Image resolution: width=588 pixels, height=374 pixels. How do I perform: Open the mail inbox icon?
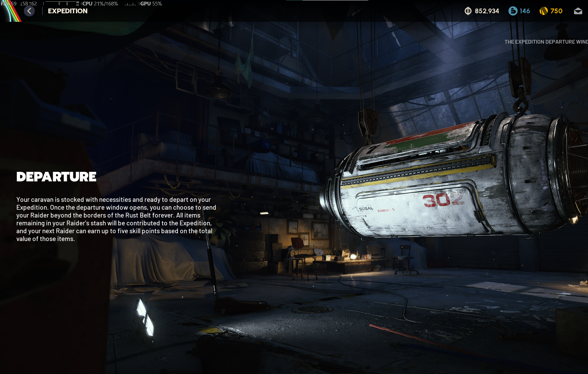[578, 11]
